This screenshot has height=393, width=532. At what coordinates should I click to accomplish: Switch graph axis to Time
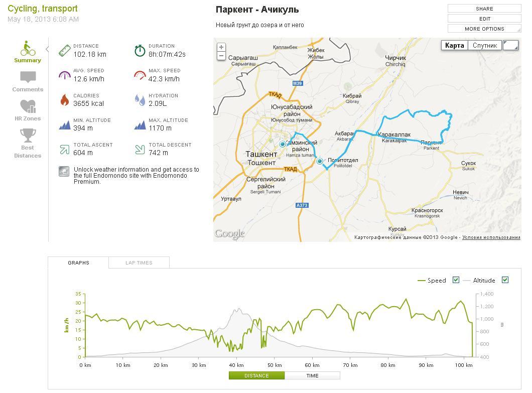pyautogui.click(x=312, y=375)
